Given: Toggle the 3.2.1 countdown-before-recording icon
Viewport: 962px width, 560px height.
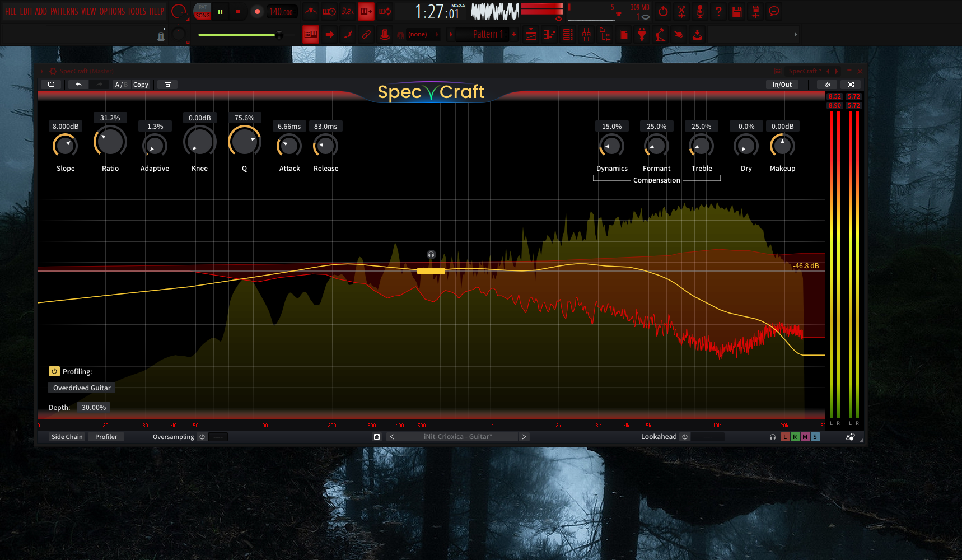Looking at the screenshot, I should [348, 11].
